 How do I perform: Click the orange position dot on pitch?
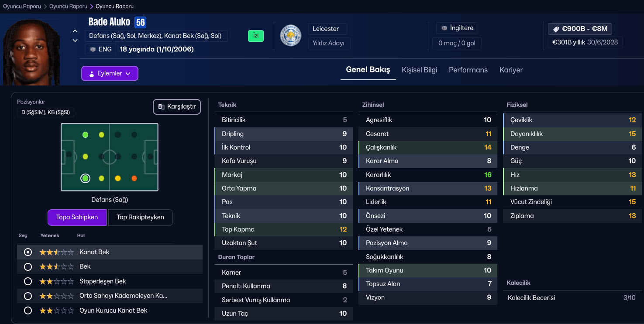click(x=134, y=178)
